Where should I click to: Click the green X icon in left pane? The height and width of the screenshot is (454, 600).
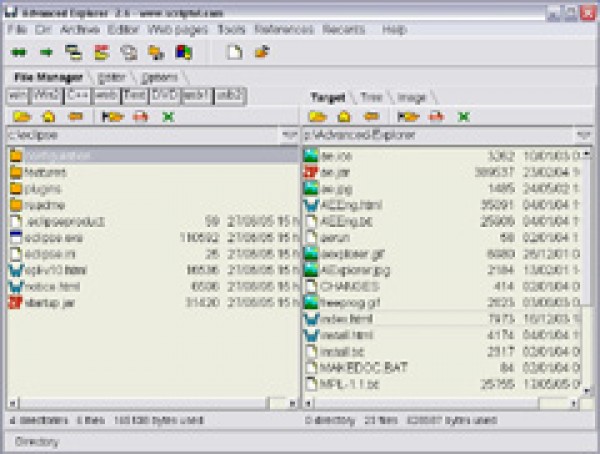[167, 116]
